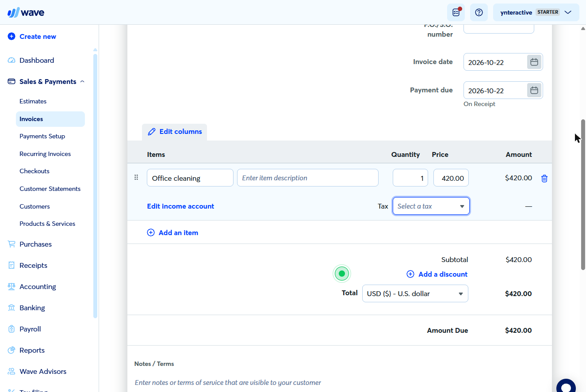Click the Amount Due $420.00 value
The height and width of the screenshot is (392, 586).
point(518,331)
